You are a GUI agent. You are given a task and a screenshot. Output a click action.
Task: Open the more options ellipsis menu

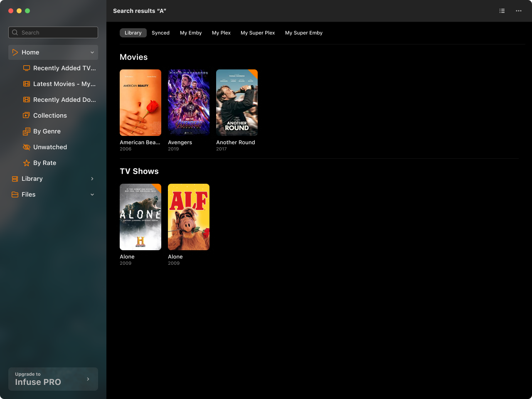point(519,11)
